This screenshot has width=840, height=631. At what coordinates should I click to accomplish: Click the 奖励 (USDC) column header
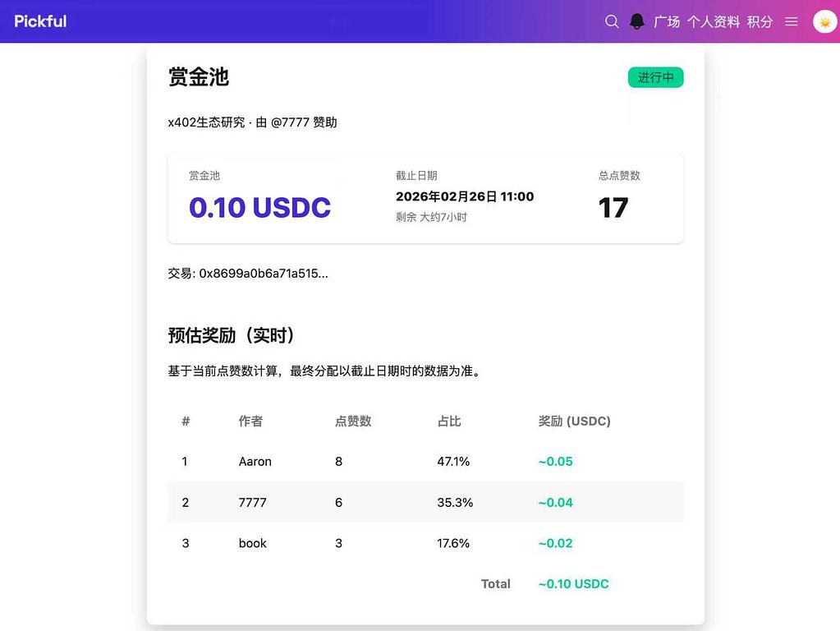574,421
